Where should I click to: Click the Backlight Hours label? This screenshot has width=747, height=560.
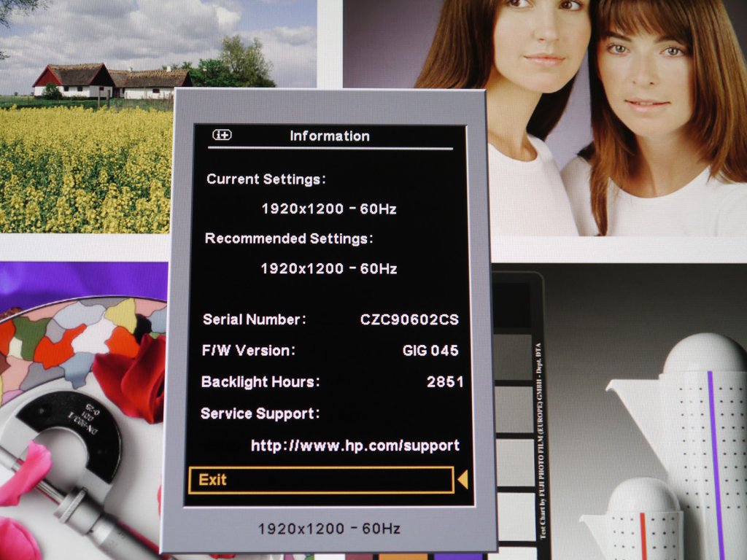pos(260,382)
